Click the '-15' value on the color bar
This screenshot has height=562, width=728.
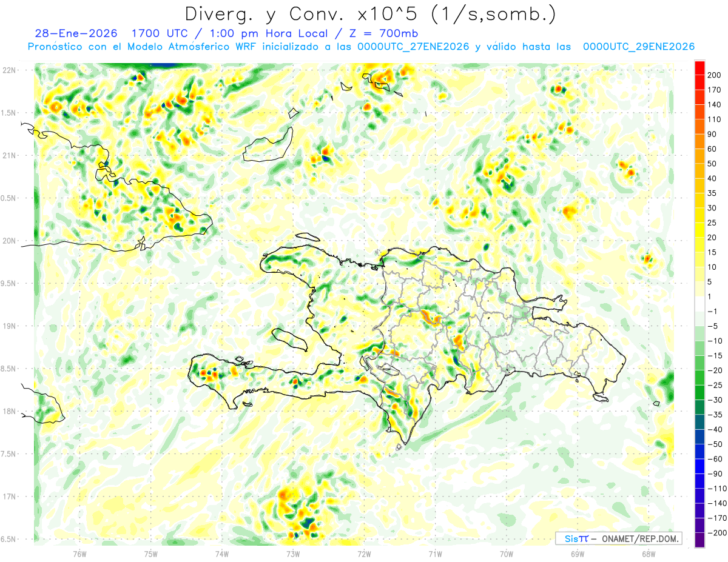coord(714,355)
